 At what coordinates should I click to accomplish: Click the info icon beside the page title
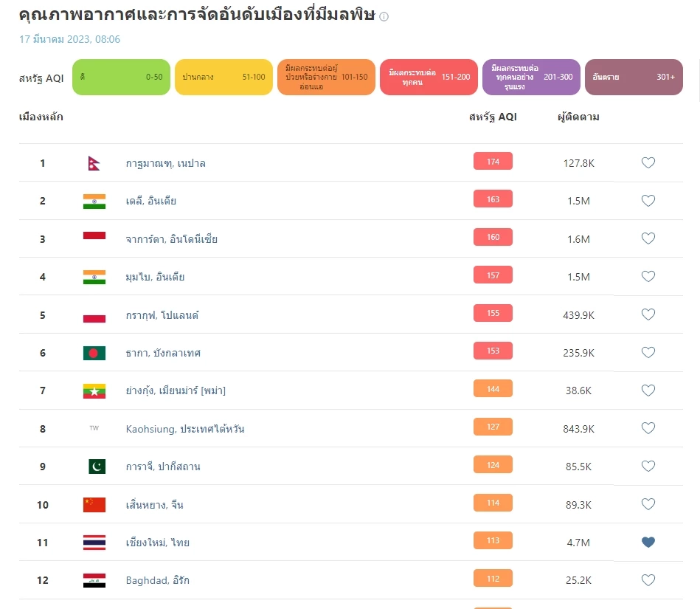click(384, 16)
